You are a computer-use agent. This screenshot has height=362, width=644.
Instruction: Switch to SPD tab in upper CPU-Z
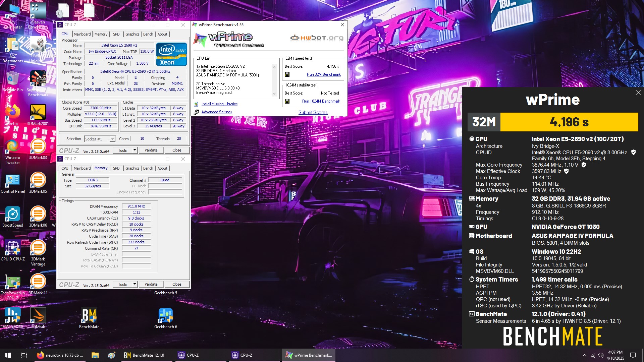pos(116,34)
